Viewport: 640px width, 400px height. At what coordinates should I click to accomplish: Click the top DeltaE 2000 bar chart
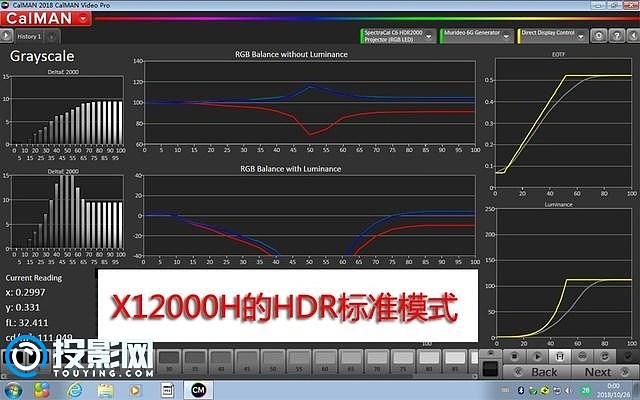[x=67, y=109]
